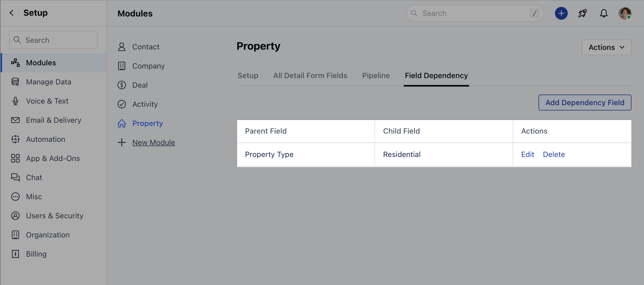Select the Deal module dollar icon
Image resolution: width=644 pixels, height=285 pixels.
point(122,85)
